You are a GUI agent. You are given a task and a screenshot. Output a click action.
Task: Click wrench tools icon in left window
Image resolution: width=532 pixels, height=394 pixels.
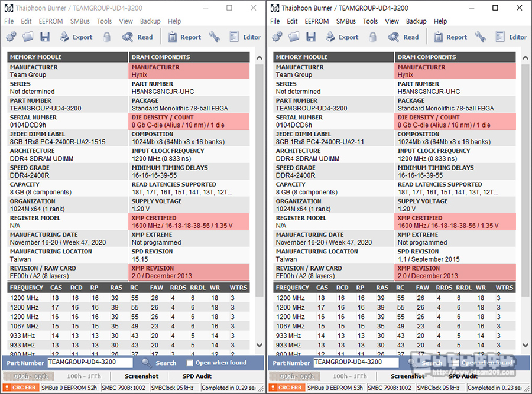click(215, 37)
